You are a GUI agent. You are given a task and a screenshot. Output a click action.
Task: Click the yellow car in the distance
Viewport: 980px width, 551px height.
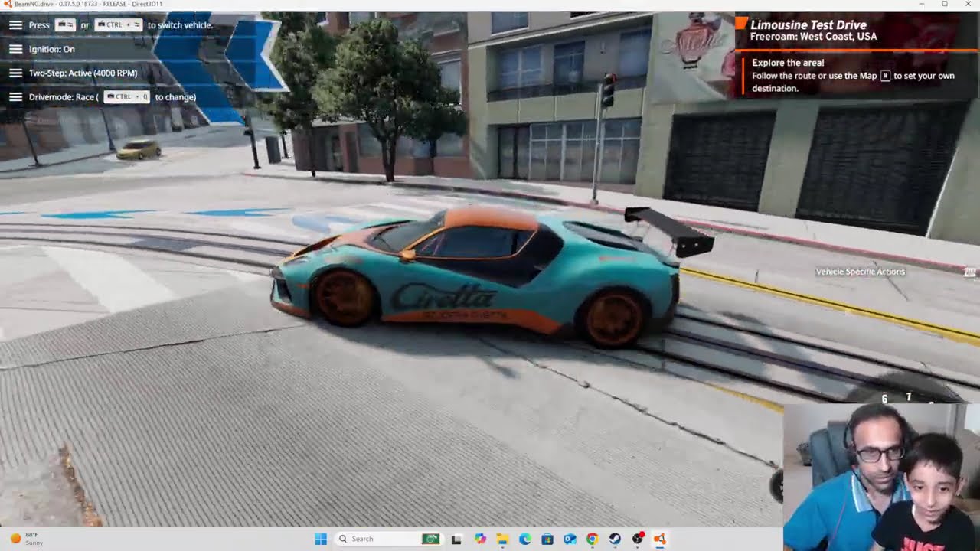click(139, 149)
